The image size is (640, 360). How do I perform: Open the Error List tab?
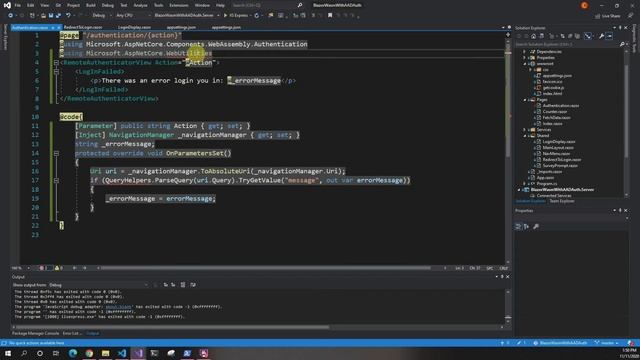tap(71, 333)
